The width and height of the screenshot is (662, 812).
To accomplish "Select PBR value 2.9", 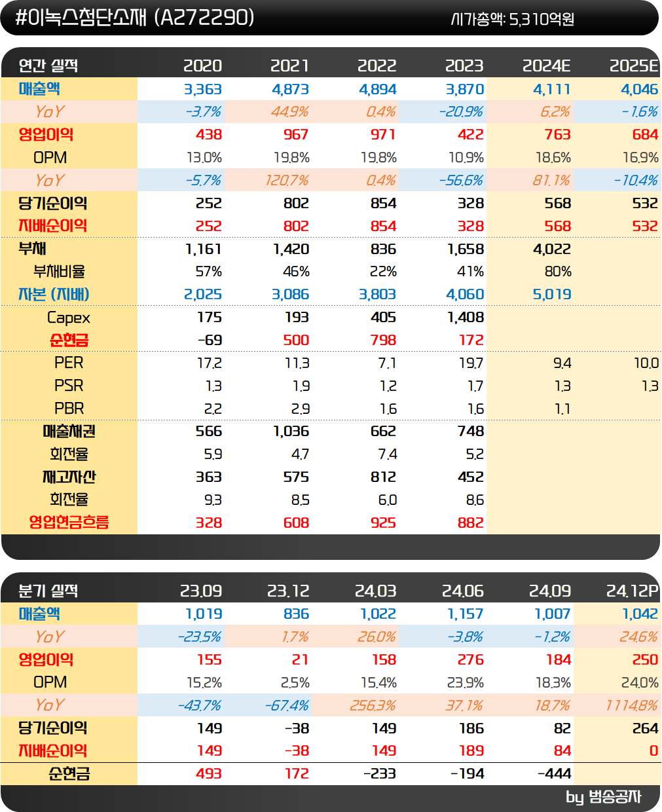I will coord(300,409).
